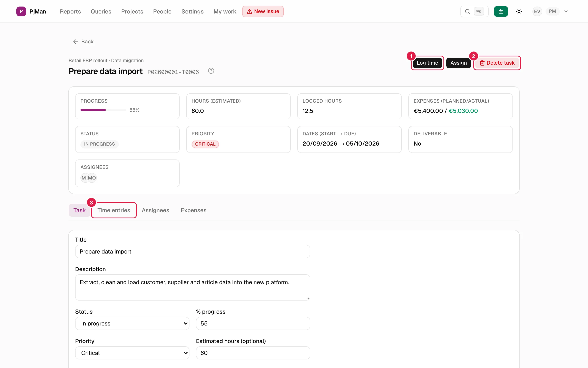Go to My work
This screenshot has width=588, height=368.
coord(225,11)
